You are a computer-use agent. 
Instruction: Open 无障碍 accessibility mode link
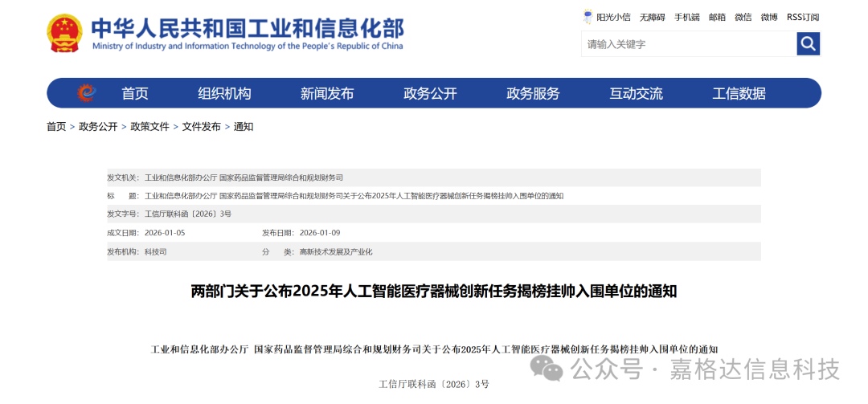click(652, 17)
